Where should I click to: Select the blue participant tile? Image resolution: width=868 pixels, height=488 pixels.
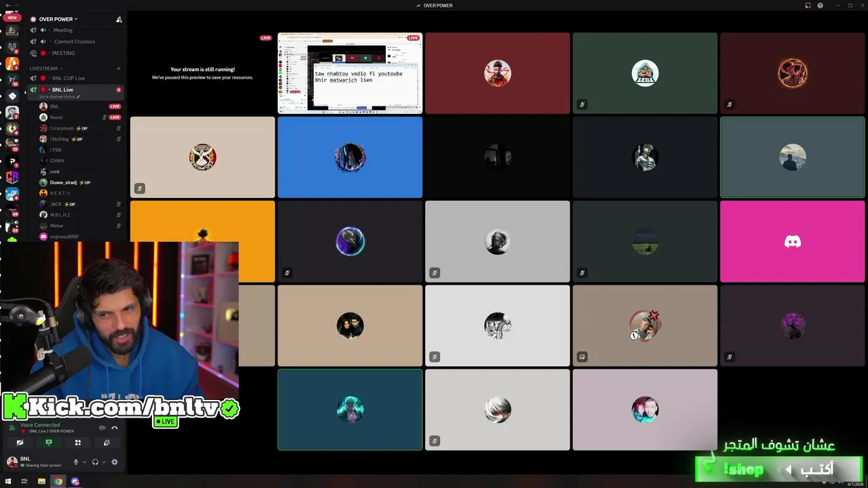pyautogui.click(x=350, y=157)
